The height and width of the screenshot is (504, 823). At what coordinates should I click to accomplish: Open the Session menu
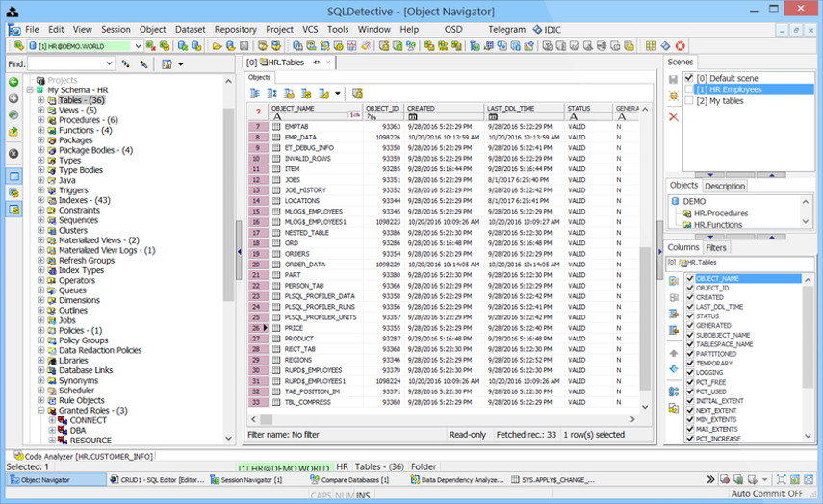pyautogui.click(x=116, y=30)
